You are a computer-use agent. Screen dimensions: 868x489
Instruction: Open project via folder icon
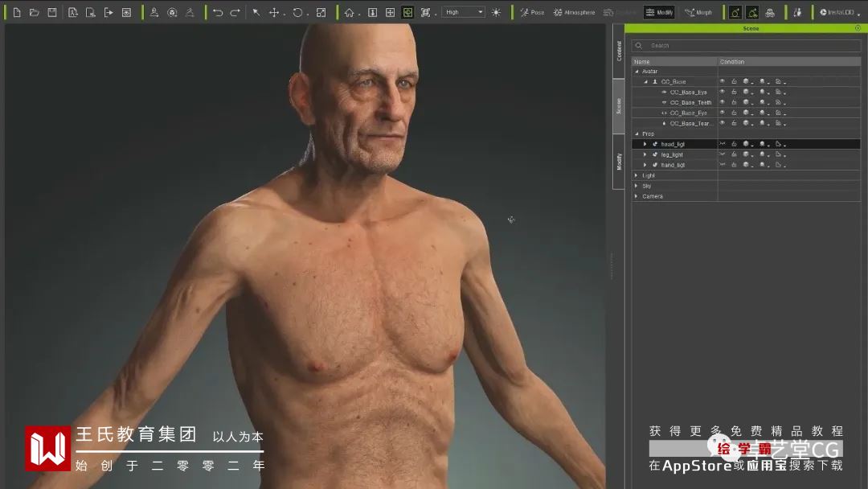point(35,12)
